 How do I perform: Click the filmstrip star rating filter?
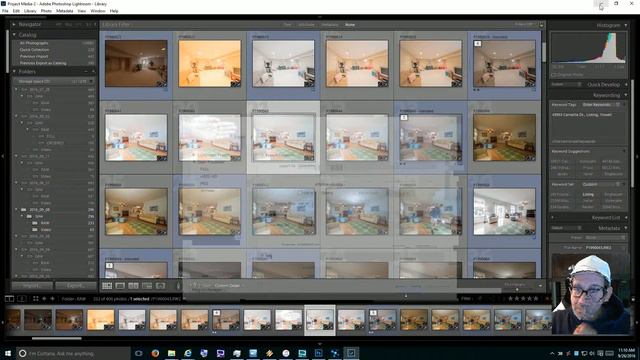click(523, 299)
